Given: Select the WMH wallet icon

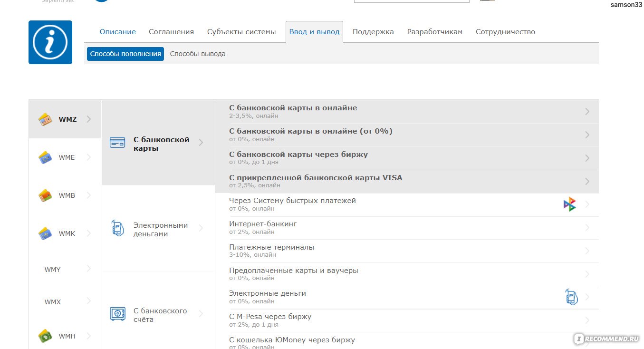Looking at the screenshot, I should 45,336.
